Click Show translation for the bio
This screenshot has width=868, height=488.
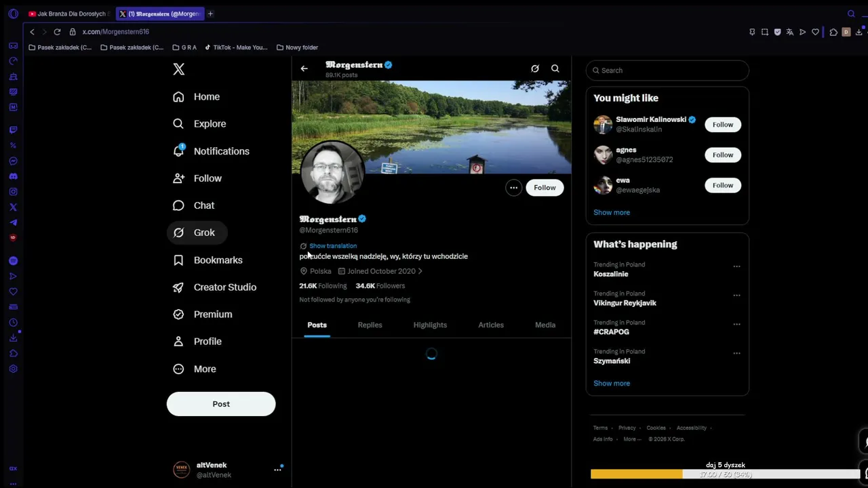(x=333, y=246)
